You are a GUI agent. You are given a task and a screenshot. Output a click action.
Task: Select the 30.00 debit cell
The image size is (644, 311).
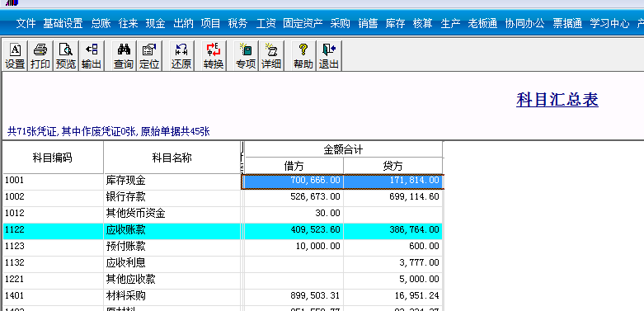click(x=294, y=214)
